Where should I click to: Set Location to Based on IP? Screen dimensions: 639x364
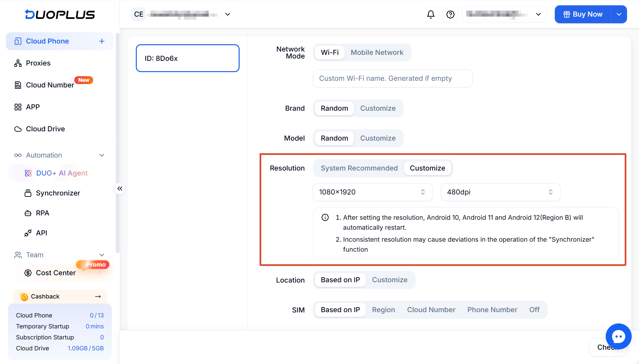tap(340, 280)
